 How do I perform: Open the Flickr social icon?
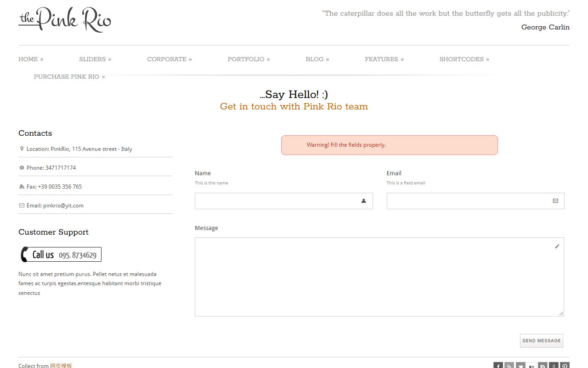531,365
